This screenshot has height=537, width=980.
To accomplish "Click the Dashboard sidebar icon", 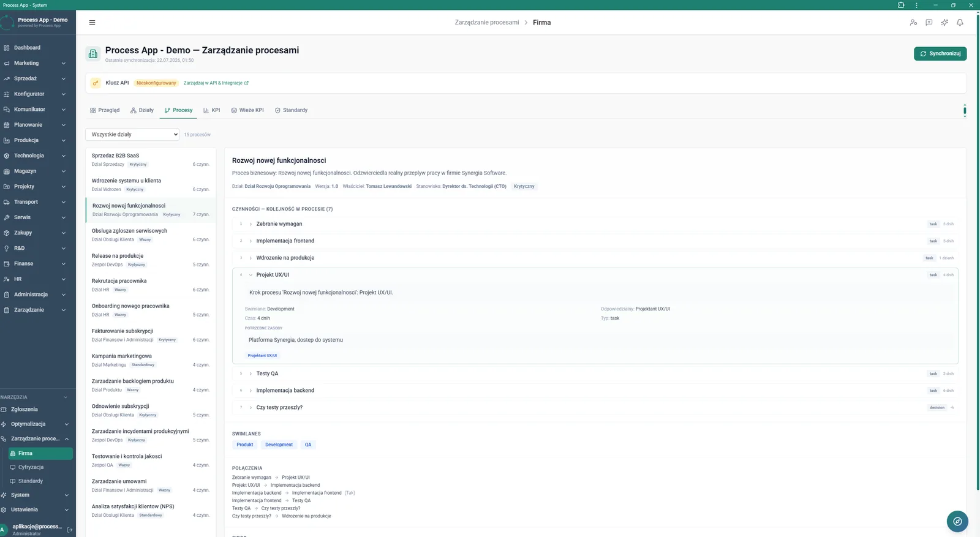I will click(6, 48).
